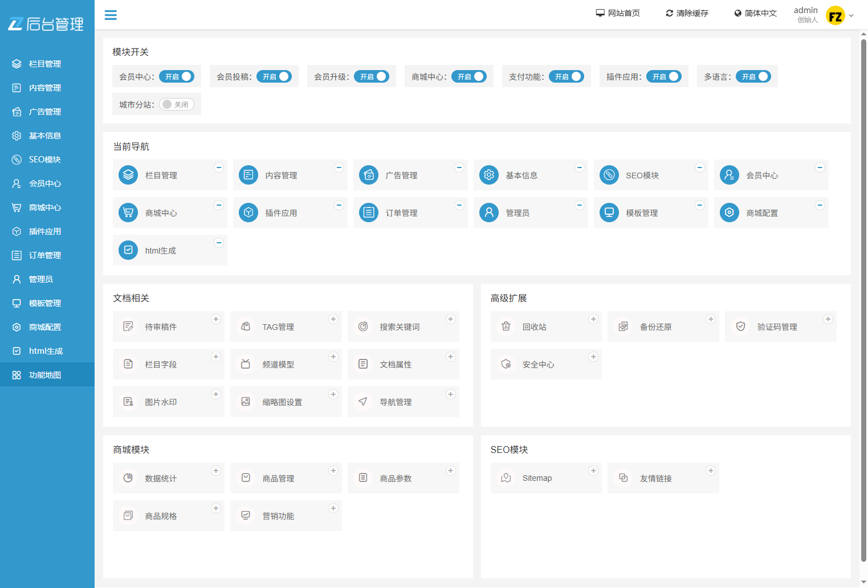The image size is (868, 588).
Task: Open the Sitemap map icon
Action: click(506, 478)
